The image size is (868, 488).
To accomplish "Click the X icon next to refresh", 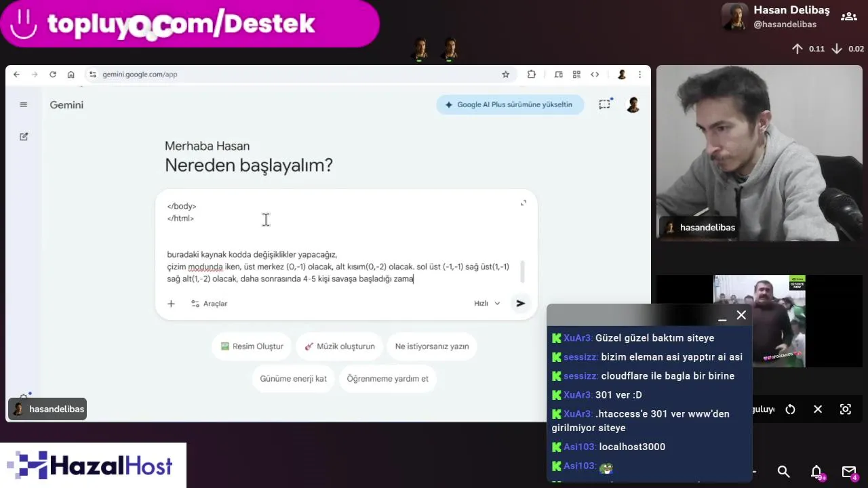I will pyautogui.click(x=818, y=409).
